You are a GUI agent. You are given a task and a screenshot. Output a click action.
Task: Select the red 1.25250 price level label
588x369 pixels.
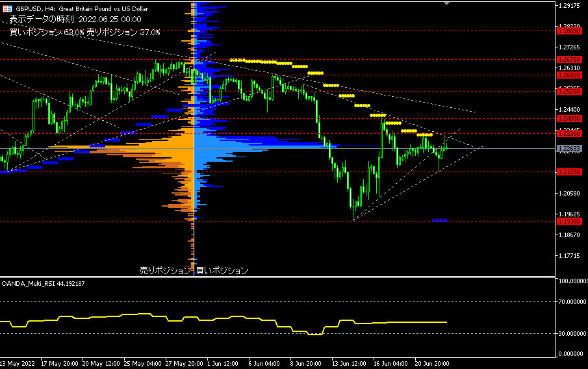click(569, 91)
